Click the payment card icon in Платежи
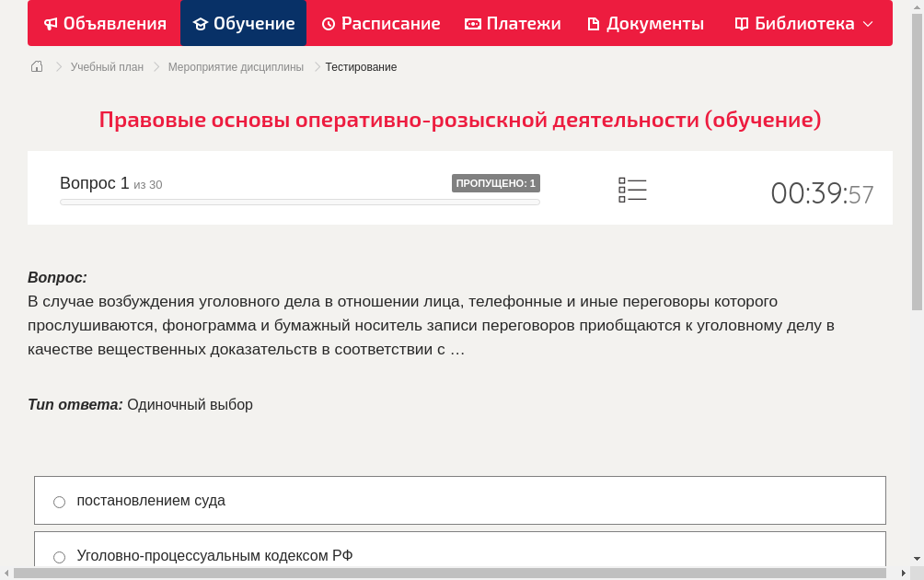The height and width of the screenshot is (580, 924). 472,23
